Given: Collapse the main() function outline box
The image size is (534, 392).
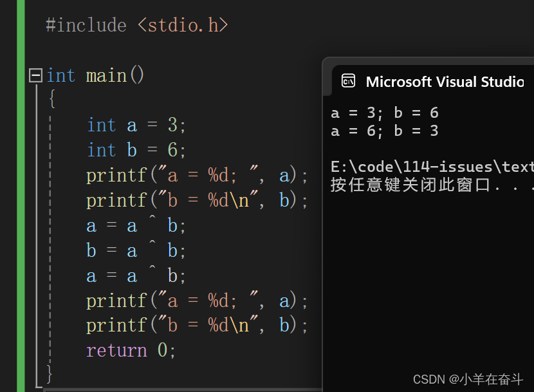Looking at the screenshot, I should (x=35, y=75).
